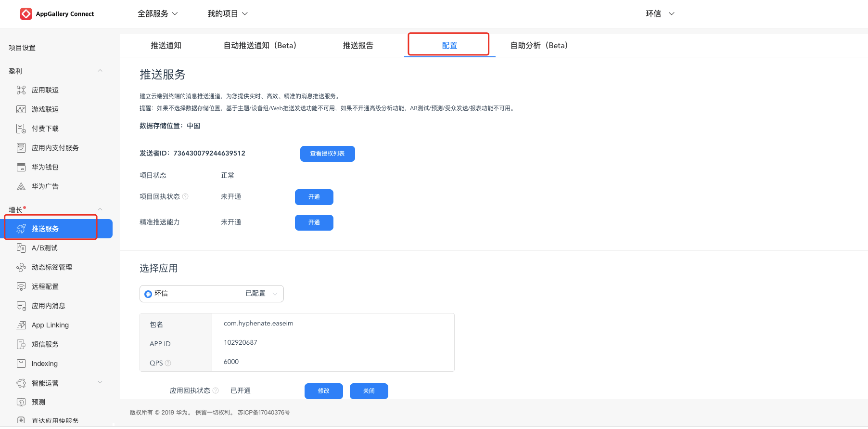Click the 游戏联运 sidebar icon
This screenshot has height=429, width=868.
21,109
